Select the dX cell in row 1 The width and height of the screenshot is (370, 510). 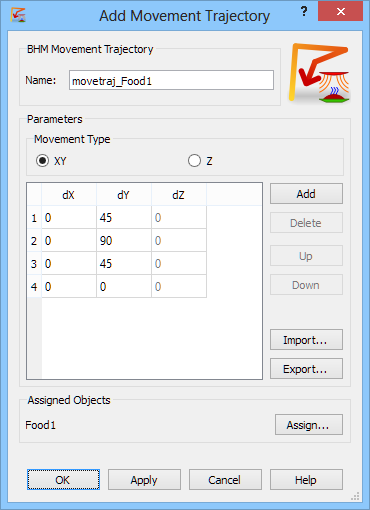click(69, 217)
